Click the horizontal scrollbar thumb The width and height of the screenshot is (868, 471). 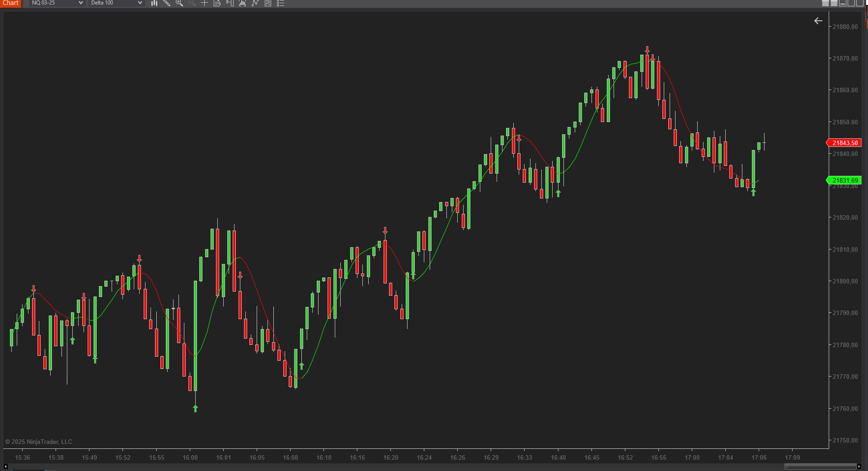pos(820,466)
